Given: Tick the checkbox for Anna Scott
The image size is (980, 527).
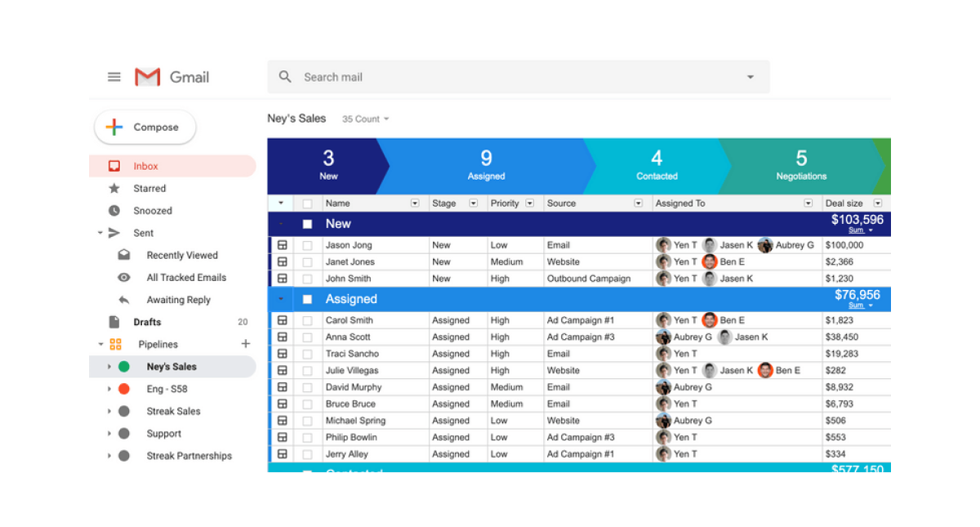Looking at the screenshot, I should click(x=307, y=337).
